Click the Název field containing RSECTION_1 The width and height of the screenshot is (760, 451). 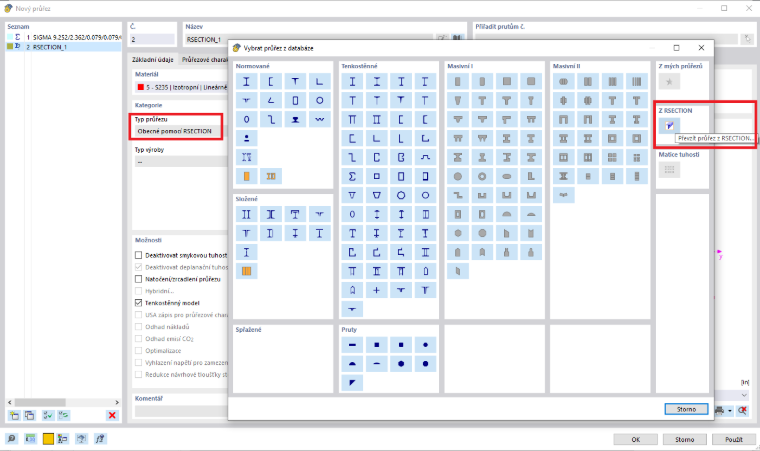point(309,39)
